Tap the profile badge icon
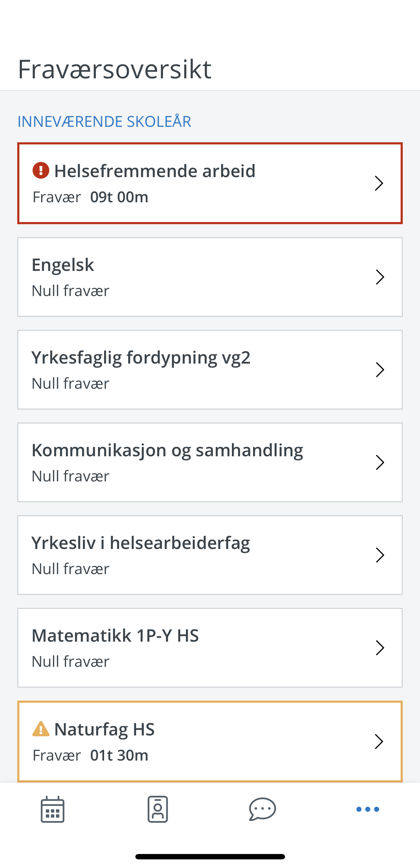The image size is (420, 868). [158, 809]
